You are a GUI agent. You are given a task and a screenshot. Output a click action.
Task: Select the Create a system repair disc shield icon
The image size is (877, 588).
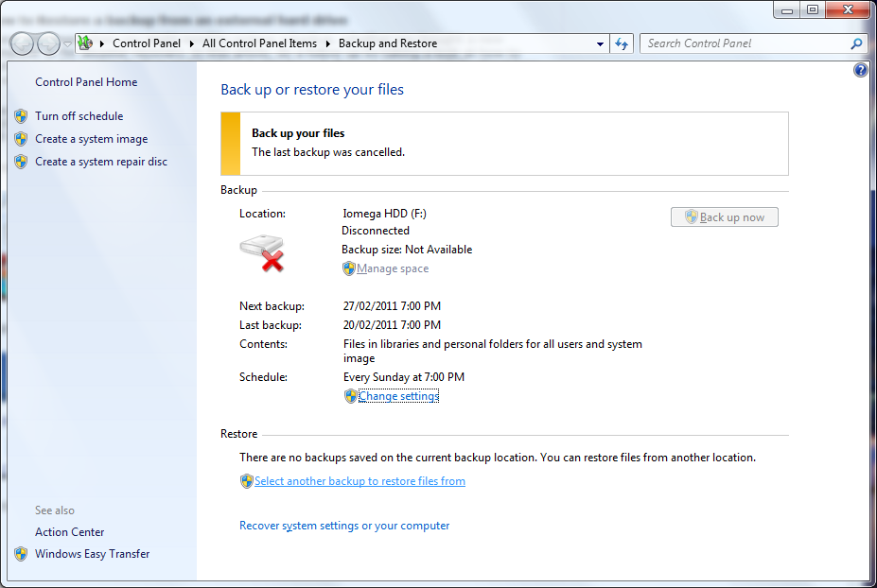coord(21,161)
